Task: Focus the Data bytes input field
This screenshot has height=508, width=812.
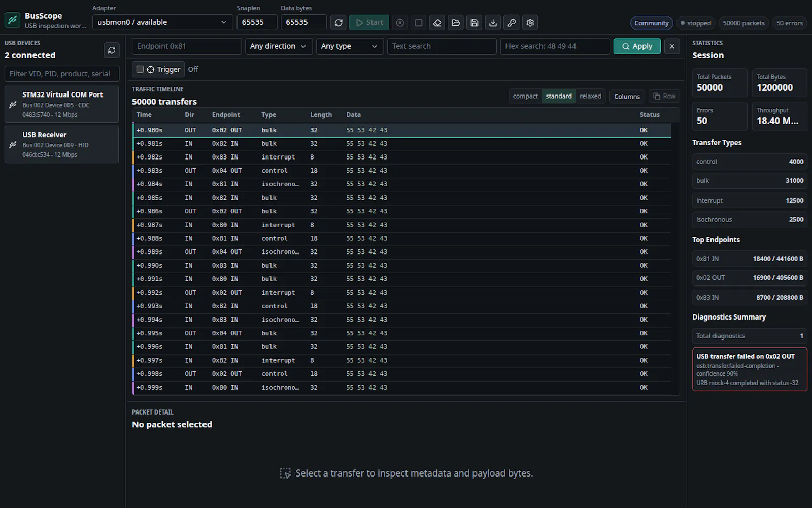Action: (x=303, y=22)
